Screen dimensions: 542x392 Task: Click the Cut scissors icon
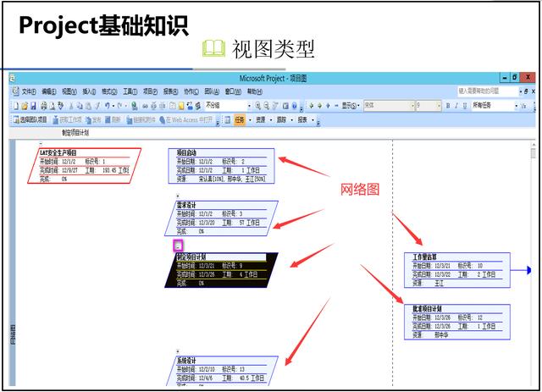[71, 106]
